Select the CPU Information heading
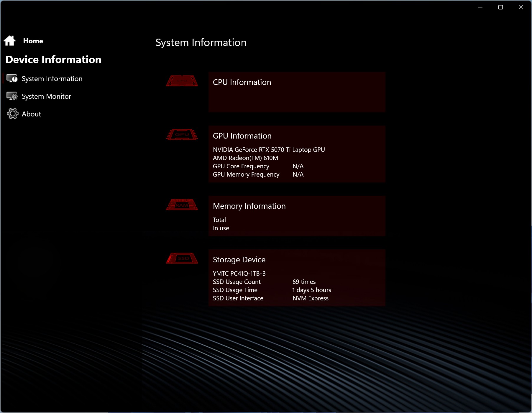 242,82
